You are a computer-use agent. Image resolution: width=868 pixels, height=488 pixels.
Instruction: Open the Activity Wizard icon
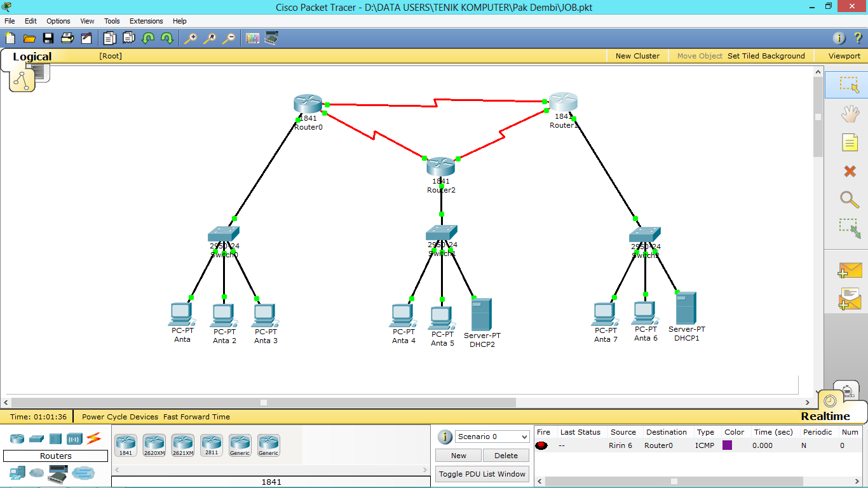[86, 38]
